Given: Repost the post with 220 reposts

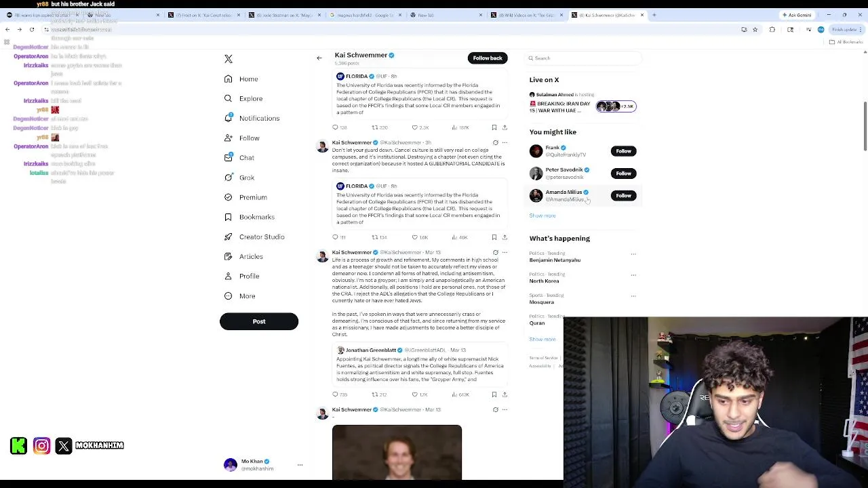Looking at the screenshot, I should [x=380, y=127].
